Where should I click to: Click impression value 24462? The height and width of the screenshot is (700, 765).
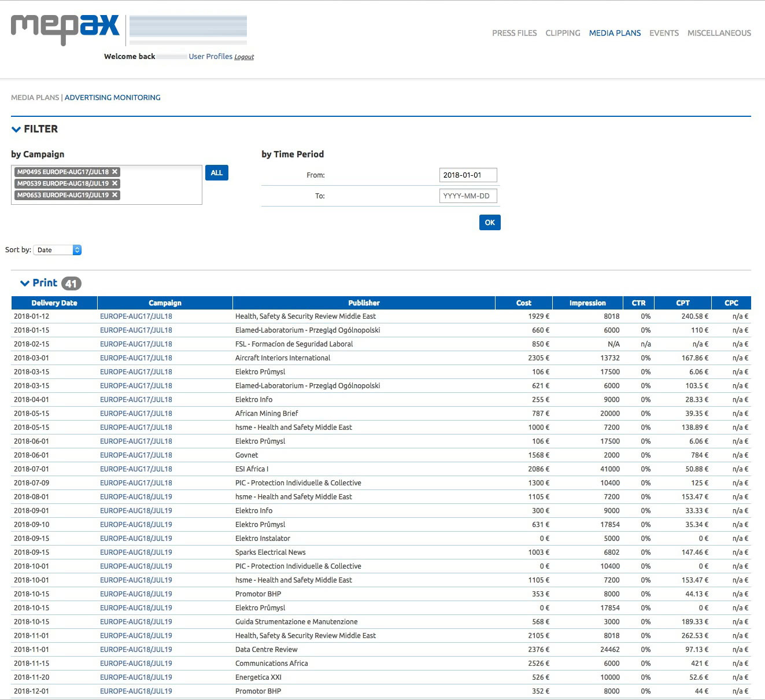[x=609, y=650]
